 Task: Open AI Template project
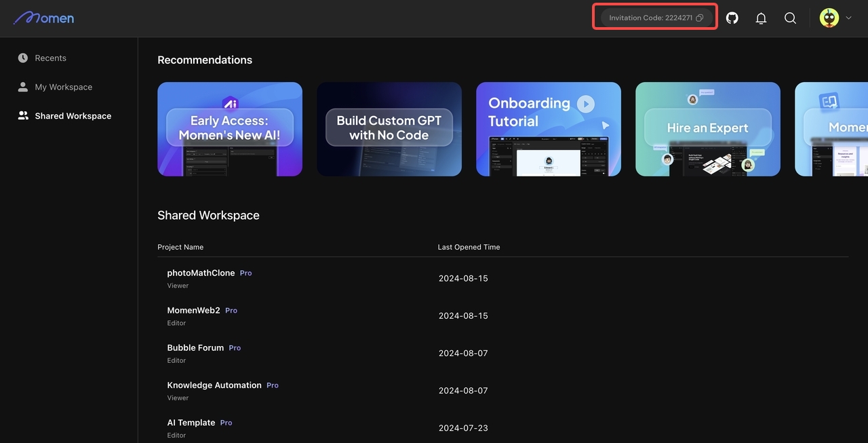click(x=191, y=422)
